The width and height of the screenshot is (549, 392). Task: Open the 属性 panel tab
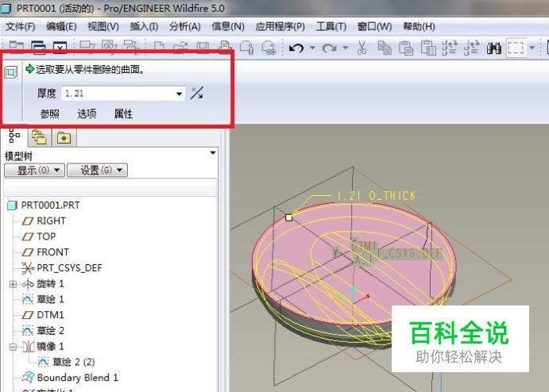point(123,113)
